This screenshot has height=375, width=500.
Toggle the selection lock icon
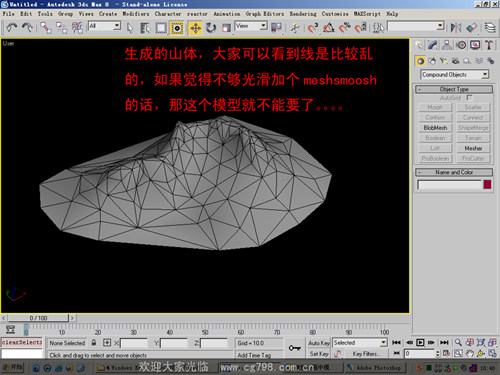click(x=94, y=343)
